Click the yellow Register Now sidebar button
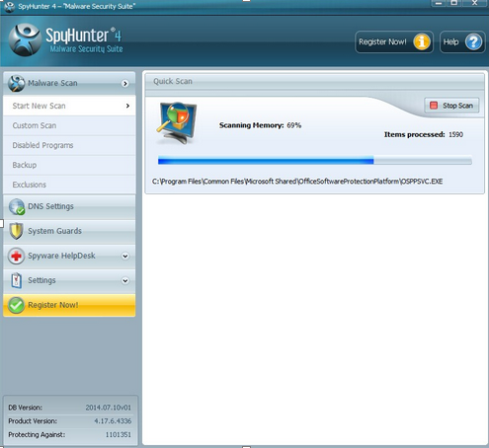Image resolution: width=489 pixels, height=448 pixels. coord(69,305)
